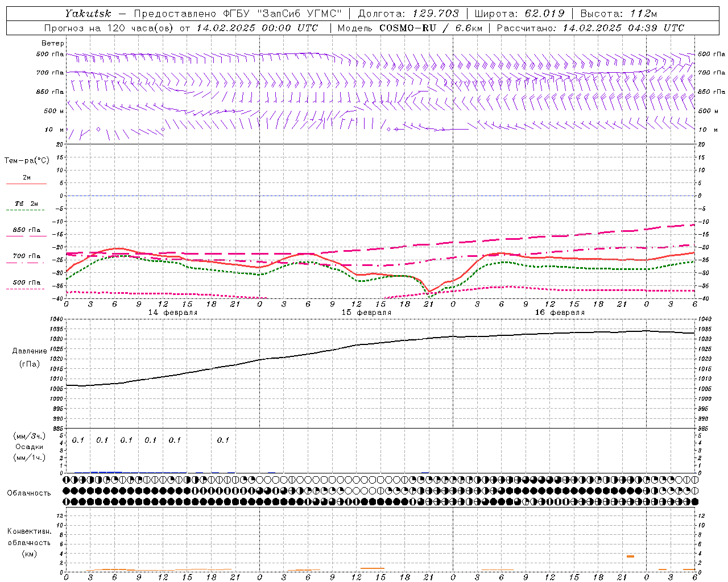
Task: Click the Ветер wind panel label
Action: (53, 43)
